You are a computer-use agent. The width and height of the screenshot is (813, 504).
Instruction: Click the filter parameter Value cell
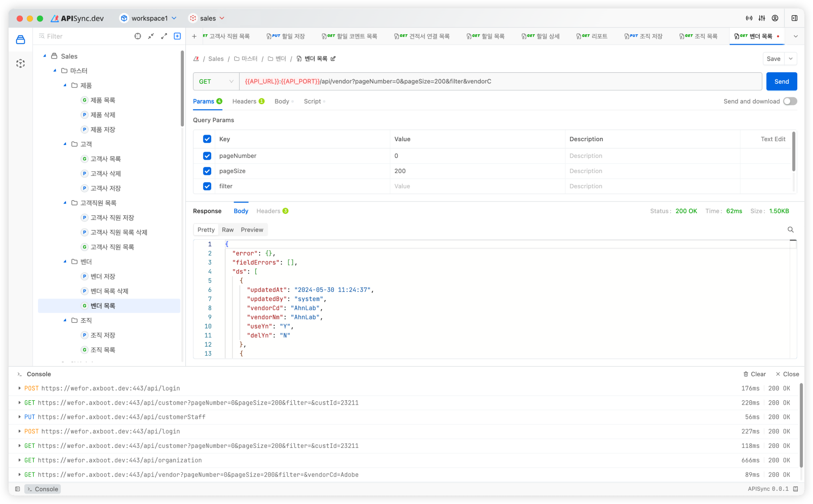click(477, 186)
